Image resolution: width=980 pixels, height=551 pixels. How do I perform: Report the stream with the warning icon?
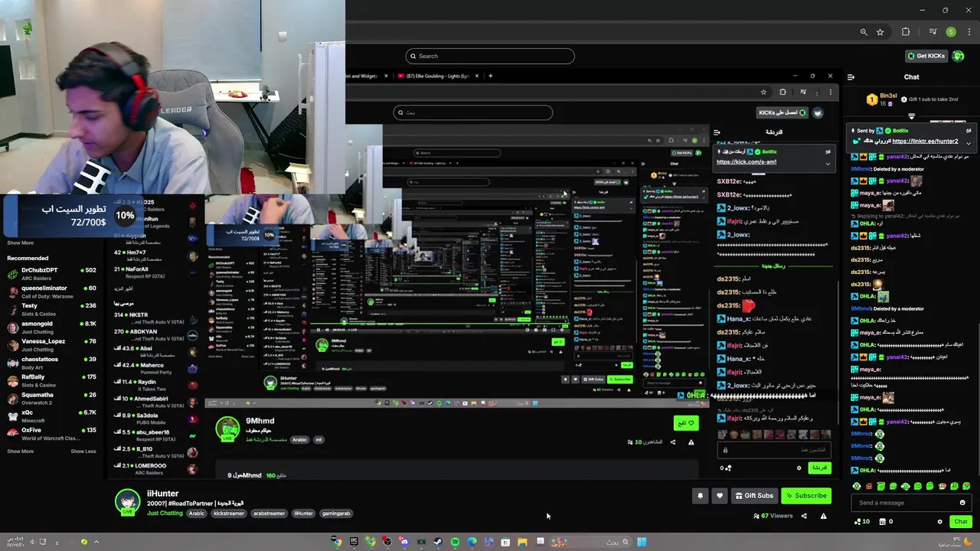tap(823, 516)
